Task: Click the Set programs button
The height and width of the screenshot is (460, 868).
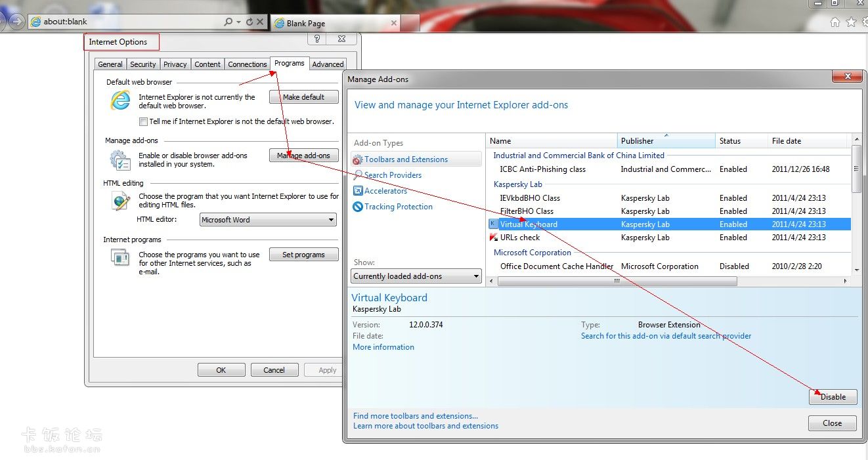Action: click(x=304, y=255)
